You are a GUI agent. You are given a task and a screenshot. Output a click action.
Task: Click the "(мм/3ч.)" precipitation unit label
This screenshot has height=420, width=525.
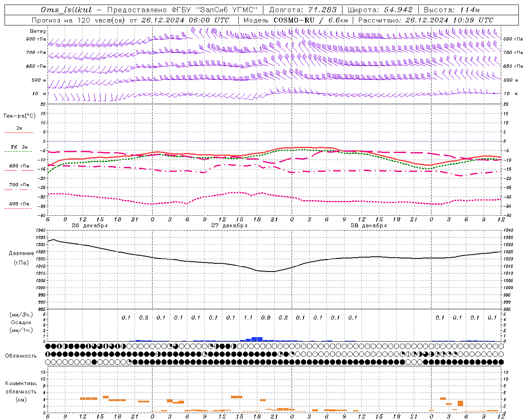click(21, 315)
